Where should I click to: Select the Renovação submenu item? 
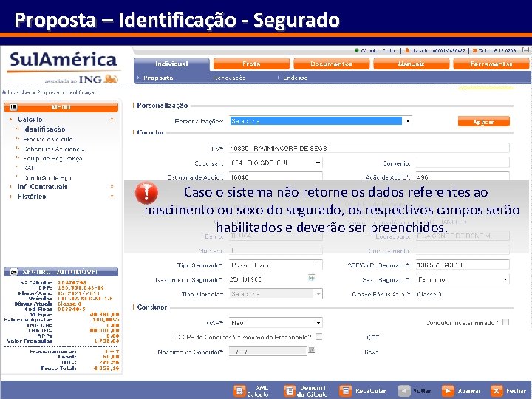[229, 78]
